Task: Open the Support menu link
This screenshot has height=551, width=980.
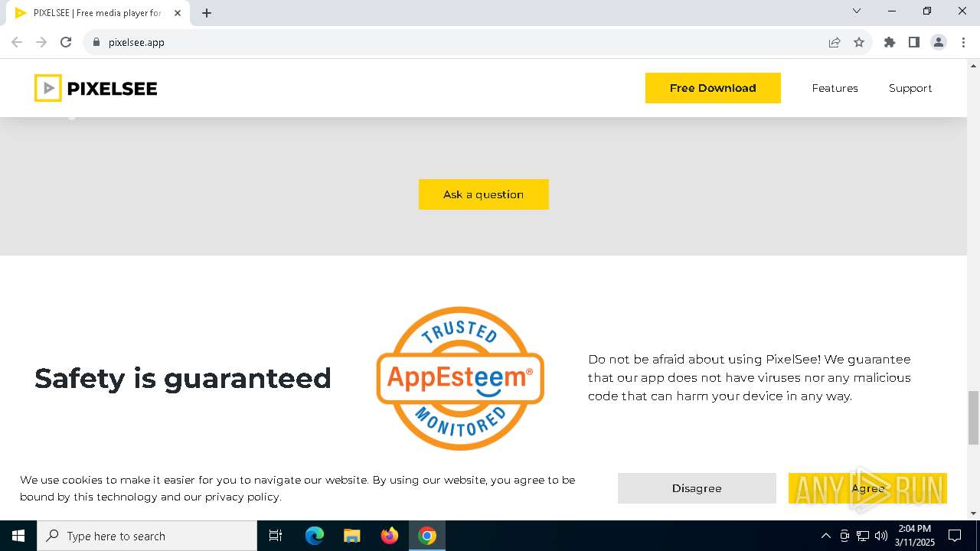Action: (910, 88)
